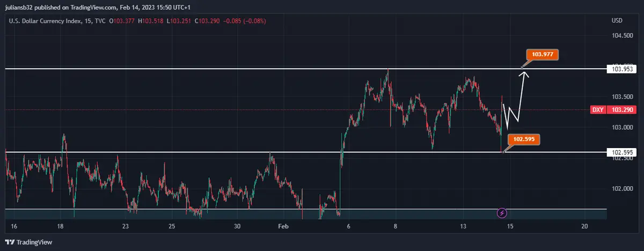Screen dimensions: 644x251
Task: Click the 102.000 price scale label
Action: [621, 189]
